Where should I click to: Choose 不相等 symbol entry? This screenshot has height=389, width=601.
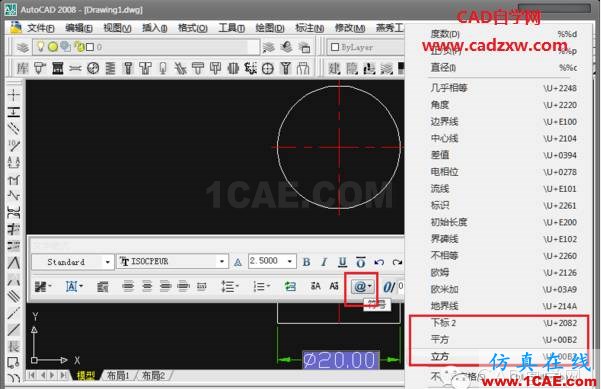click(503, 256)
